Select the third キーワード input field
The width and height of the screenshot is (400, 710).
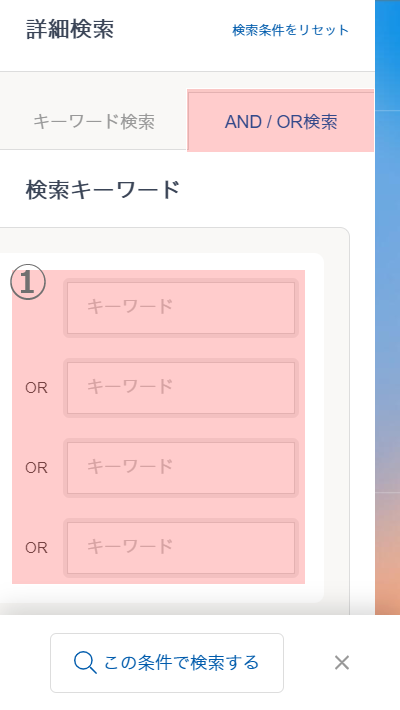[181, 468]
